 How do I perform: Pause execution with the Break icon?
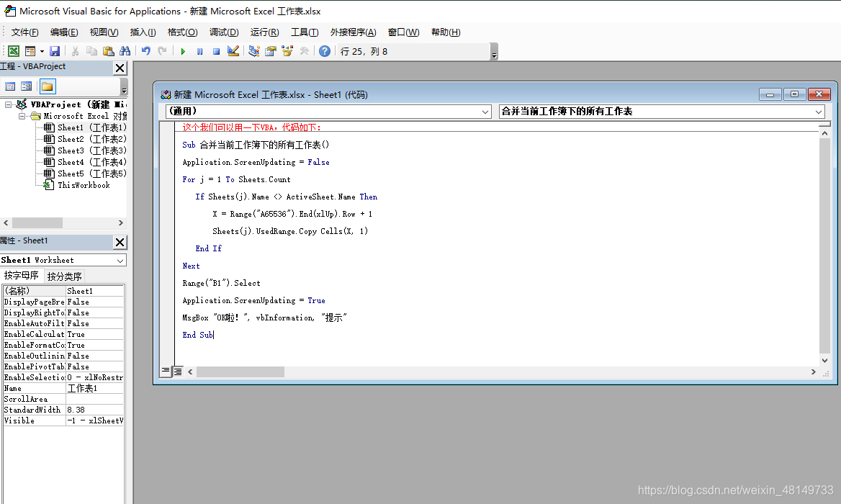click(x=199, y=51)
